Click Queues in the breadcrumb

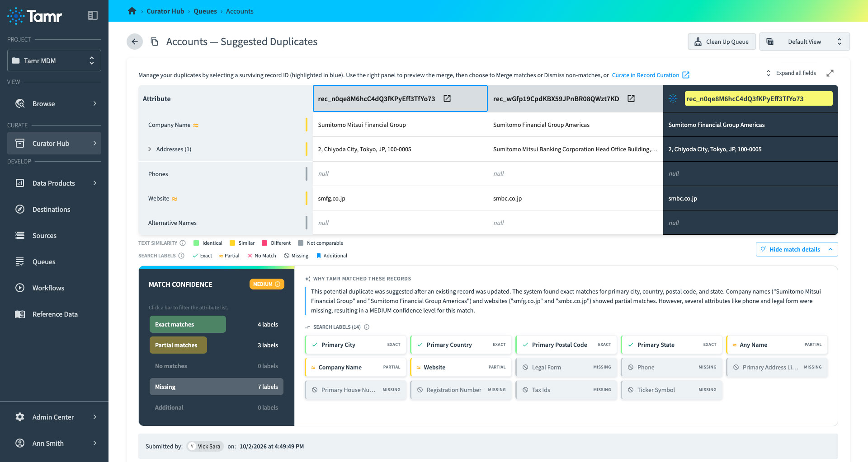(205, 11)
